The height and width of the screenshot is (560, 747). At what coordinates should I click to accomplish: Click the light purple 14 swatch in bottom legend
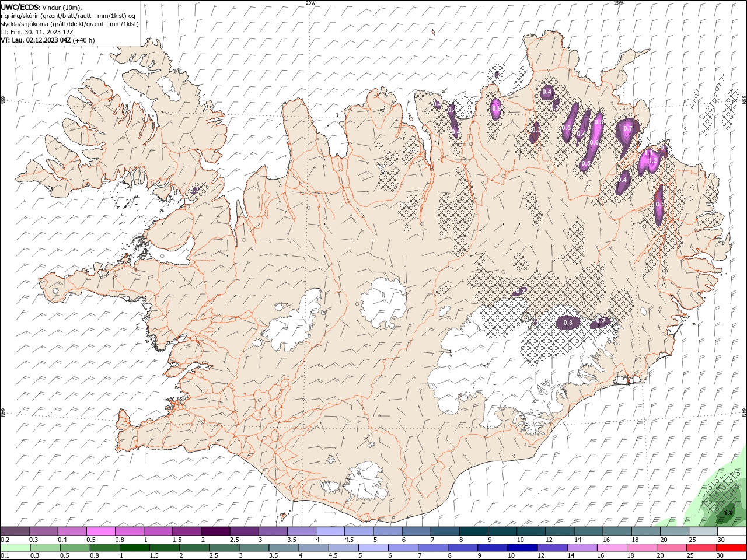pos(582,548)
